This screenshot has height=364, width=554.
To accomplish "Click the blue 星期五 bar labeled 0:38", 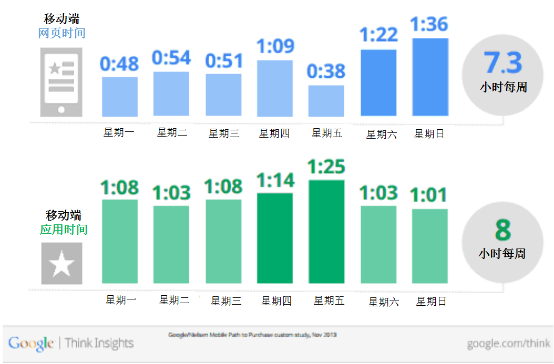I will tap(326, 101).
